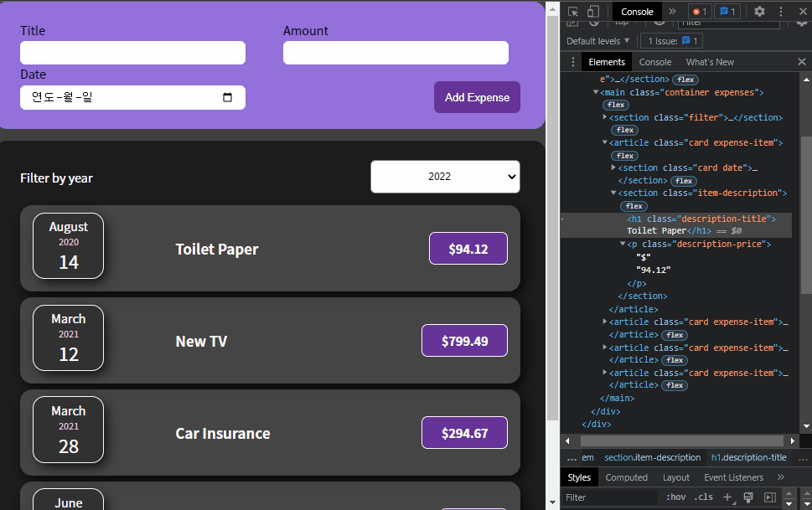Click the $94.12 price badge
Screen dimensions: 812x510
point(468,249)
